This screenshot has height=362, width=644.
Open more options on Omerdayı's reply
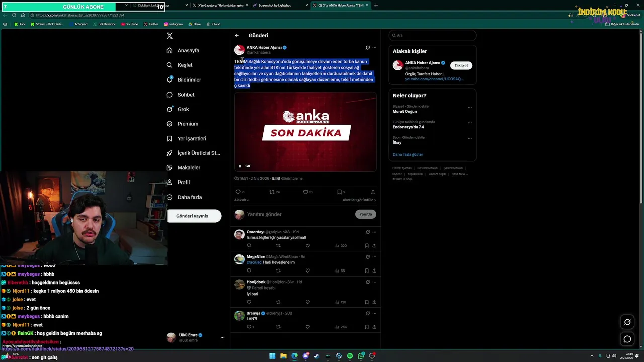(x=374, y=232)
